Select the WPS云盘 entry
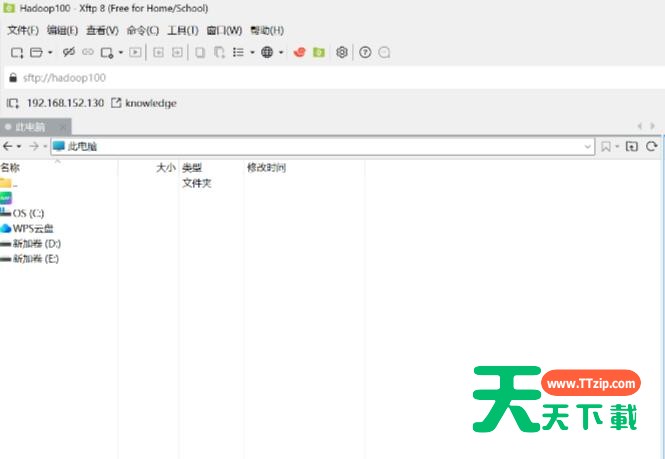The image size is (665, 459). tap(27, 228)
